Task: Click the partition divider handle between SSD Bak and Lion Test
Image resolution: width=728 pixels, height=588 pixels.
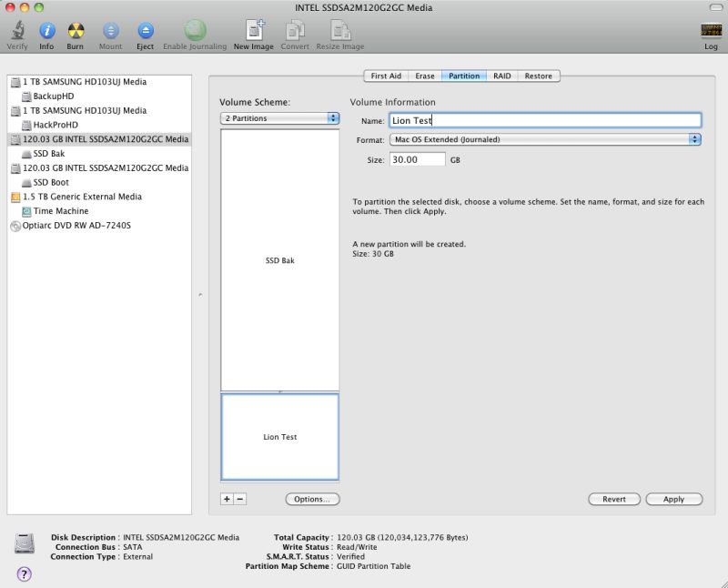Action: [x=280, y=392]
